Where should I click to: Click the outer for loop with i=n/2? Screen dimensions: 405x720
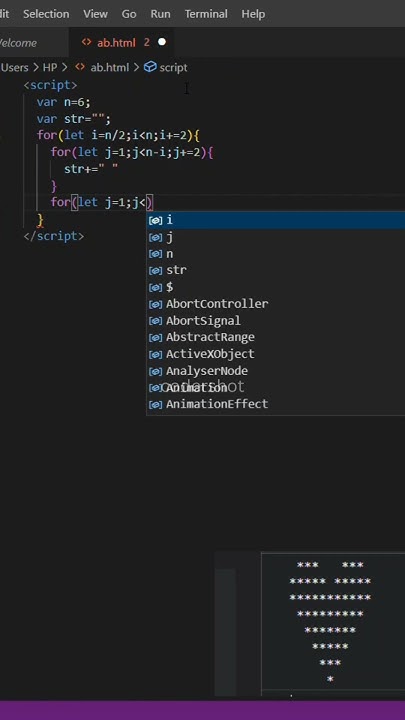118,135
